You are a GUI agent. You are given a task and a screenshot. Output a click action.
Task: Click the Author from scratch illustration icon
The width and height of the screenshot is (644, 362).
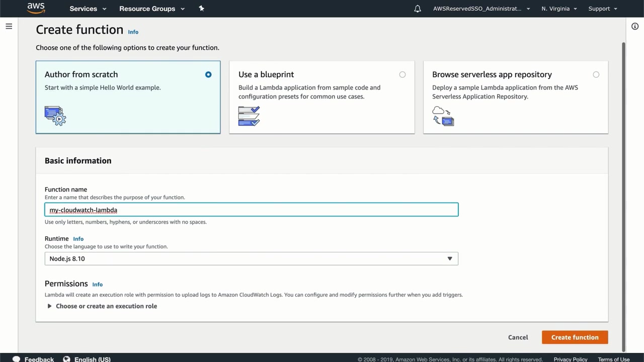click(x=55, y=116)
